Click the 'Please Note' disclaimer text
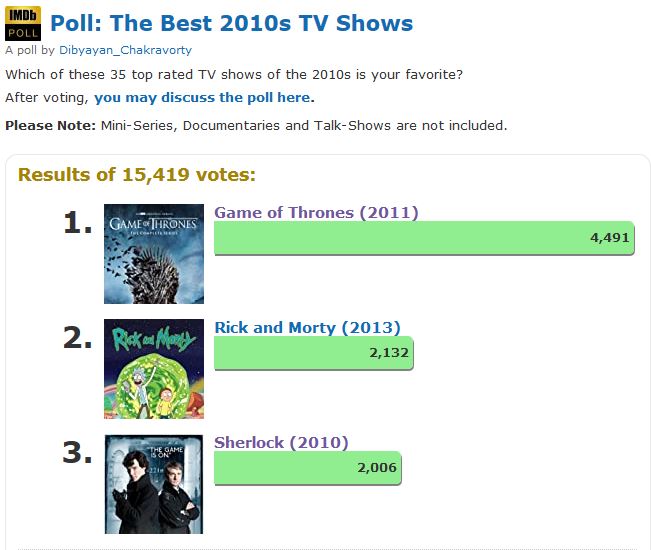651x550 pixels. (256, 125)
